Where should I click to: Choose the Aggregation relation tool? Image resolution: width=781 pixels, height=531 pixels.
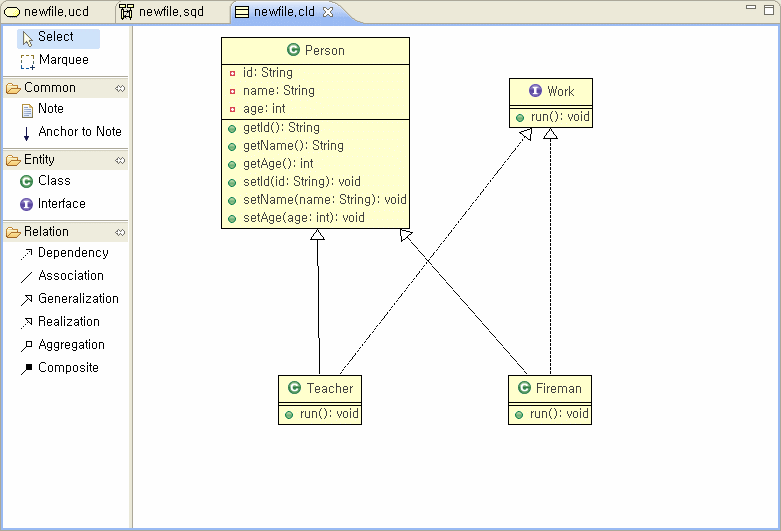pos(70,345)
